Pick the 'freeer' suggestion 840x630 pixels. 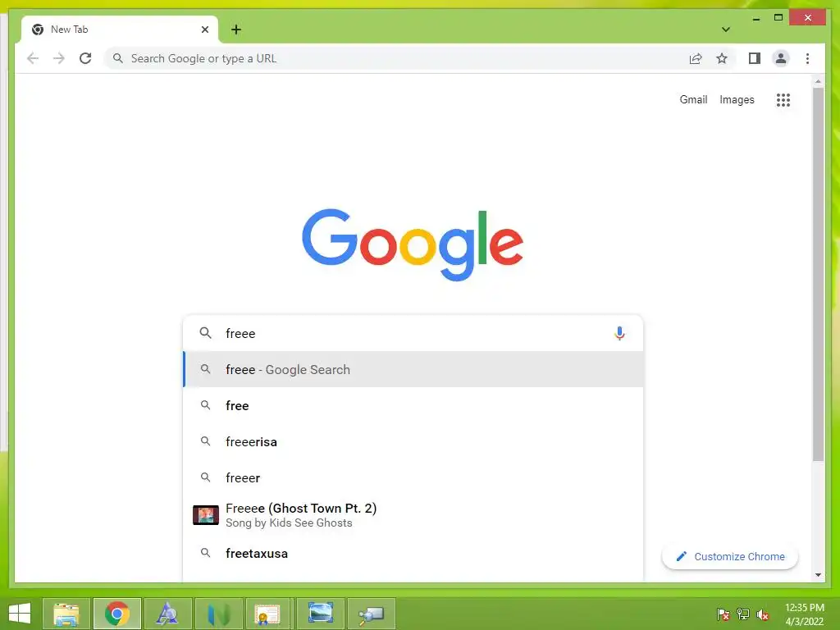(x=413, y=477)
